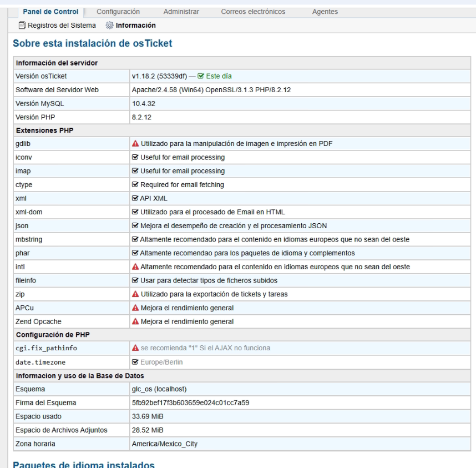The image size is (476, 468).
Task: Click the checkmark in the iconv row
Action: click(x=135, y=158)
